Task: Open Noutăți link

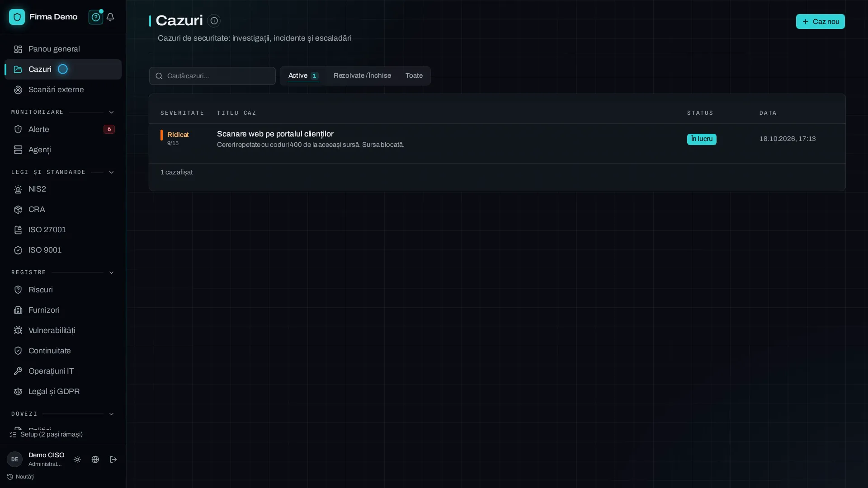Action: click(x=20, y=477)
